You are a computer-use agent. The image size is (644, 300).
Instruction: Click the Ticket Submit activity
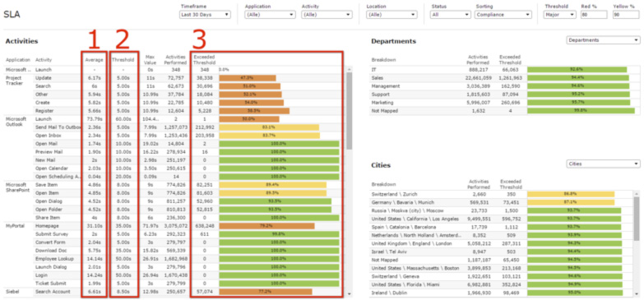(50, 284)
